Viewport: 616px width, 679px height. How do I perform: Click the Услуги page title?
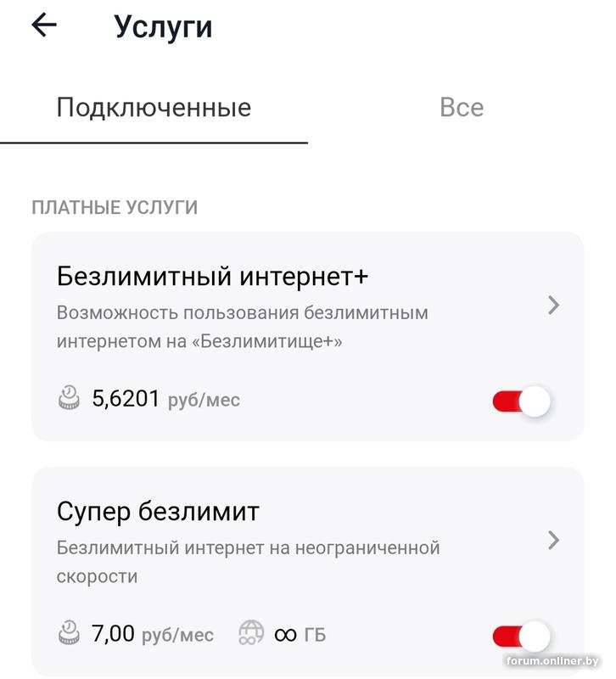(x=163, y=27)
